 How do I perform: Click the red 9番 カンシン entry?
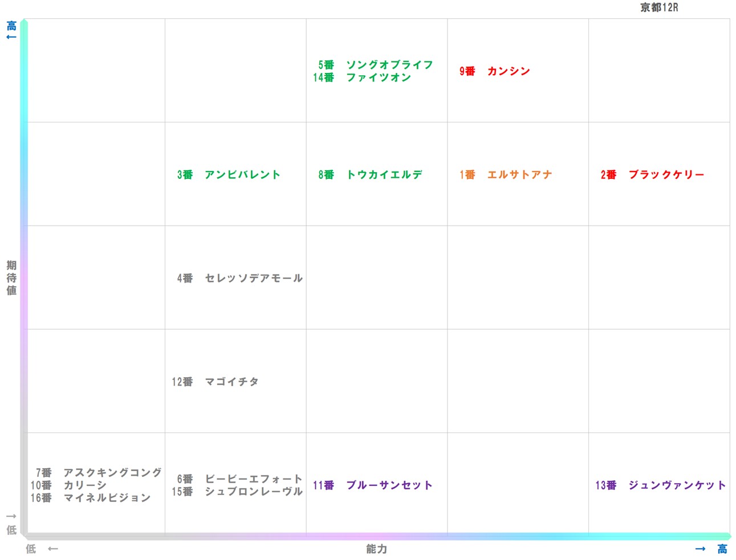pyautogui.click(x=495, y=71)
